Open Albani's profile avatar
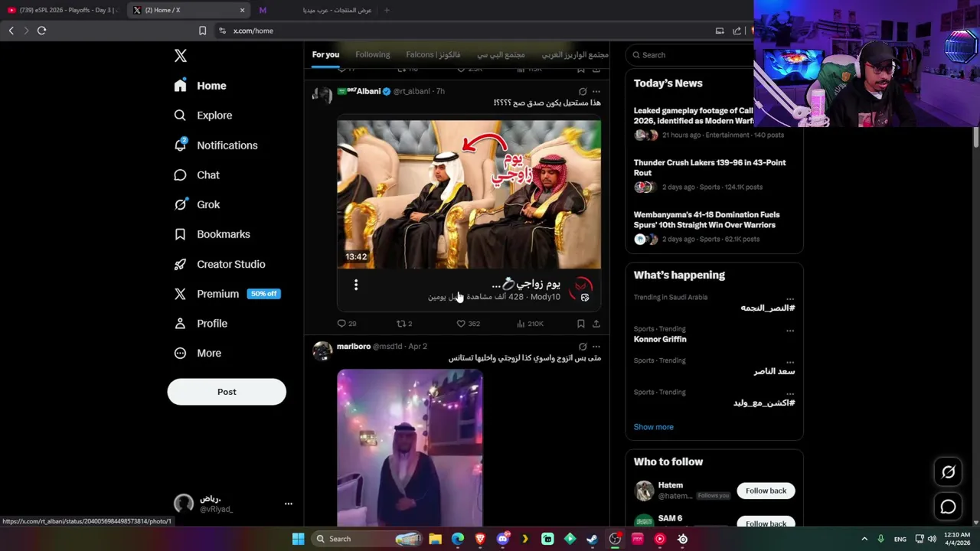 pos(322,95)
